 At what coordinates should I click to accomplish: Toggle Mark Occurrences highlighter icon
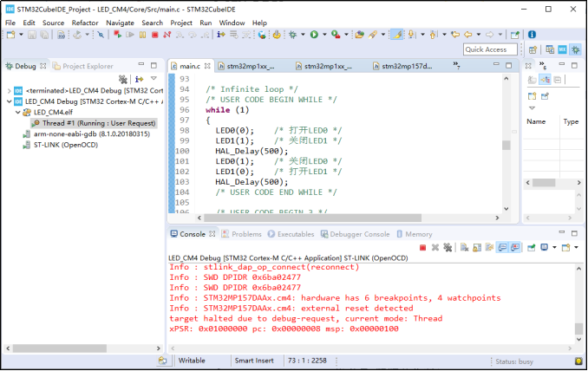click(396, 35)
